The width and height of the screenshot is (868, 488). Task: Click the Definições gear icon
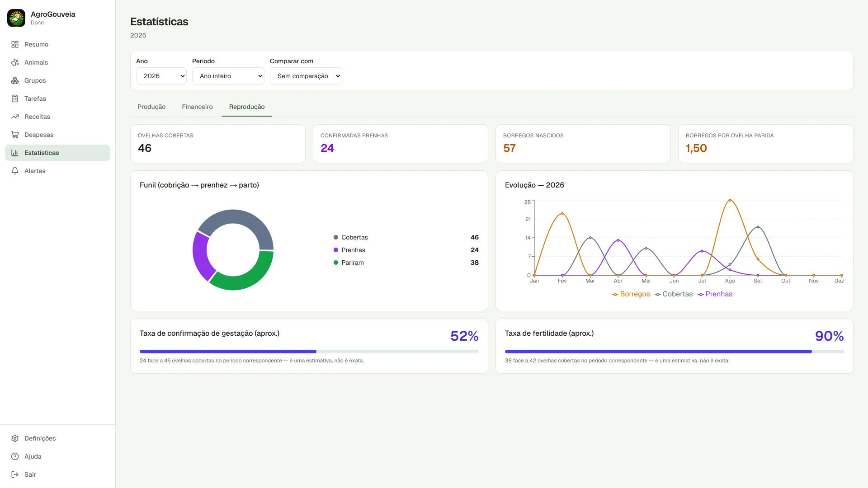click(15, 438)
